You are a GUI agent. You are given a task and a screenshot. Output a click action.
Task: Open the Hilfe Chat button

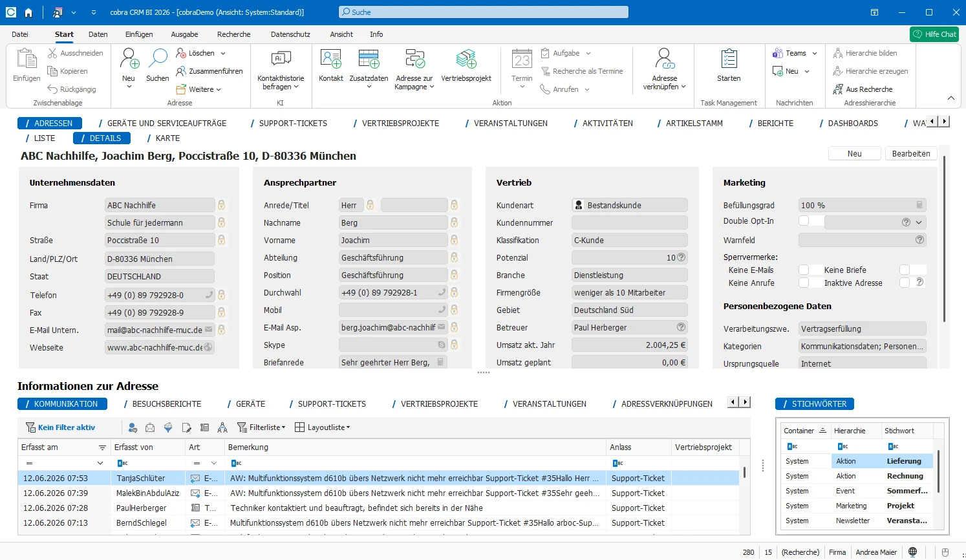click(x=934, y=34)
